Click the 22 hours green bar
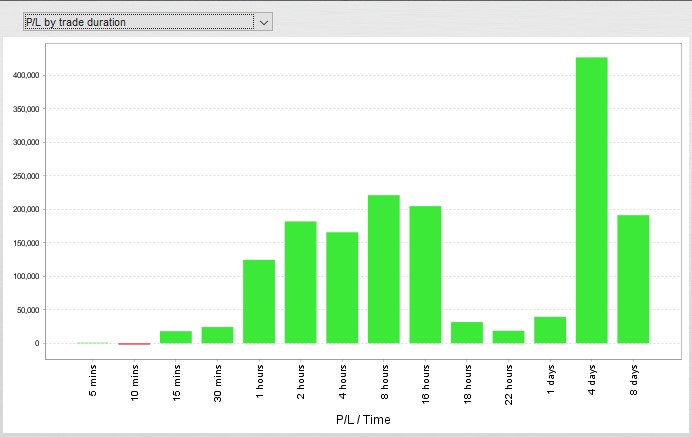The width and height of the screenshot is (692, 437). click(x=508, y=337)
